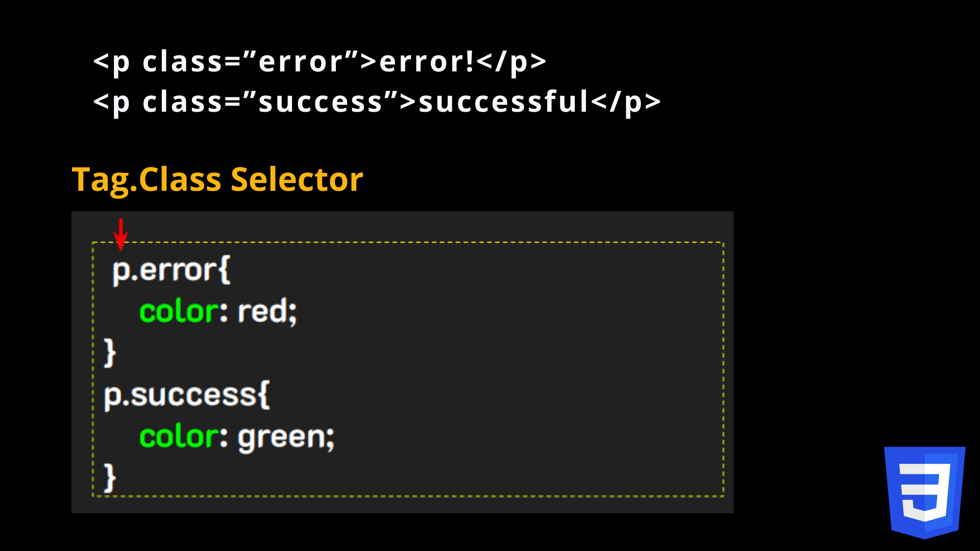Image resolution: width=980 pixels, height=551 pixels.
Task: Click the opening p tag on second line
Action: pyautogui.click(x=112, y=102)
